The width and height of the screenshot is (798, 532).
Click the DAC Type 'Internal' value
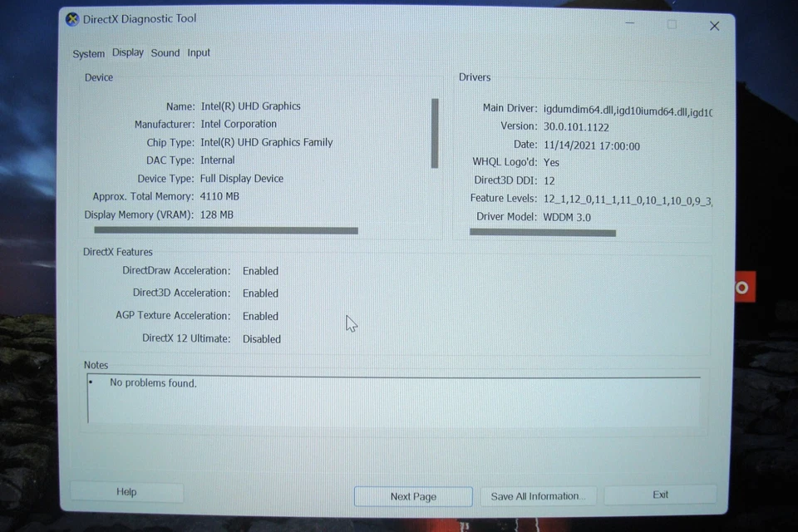coord(217,160)
